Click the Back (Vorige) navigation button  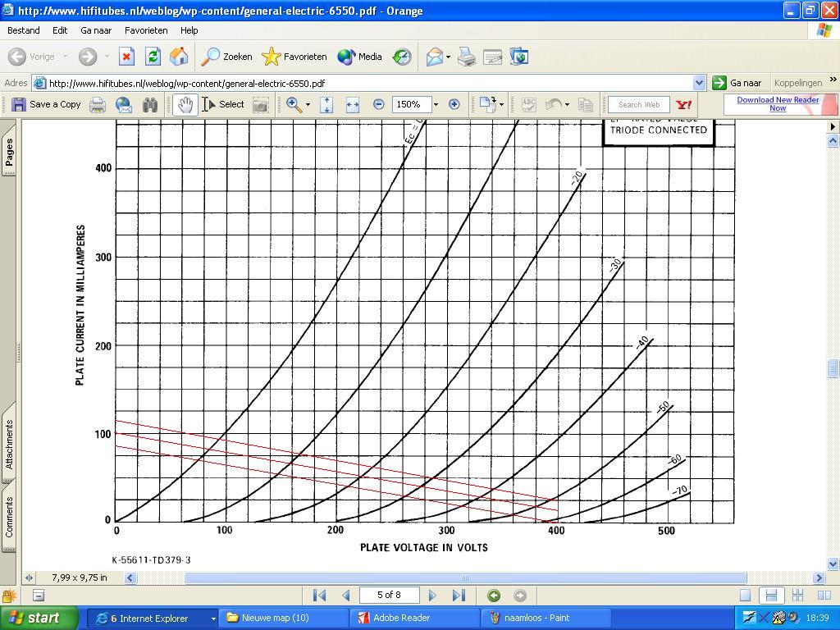click(32, 57)
